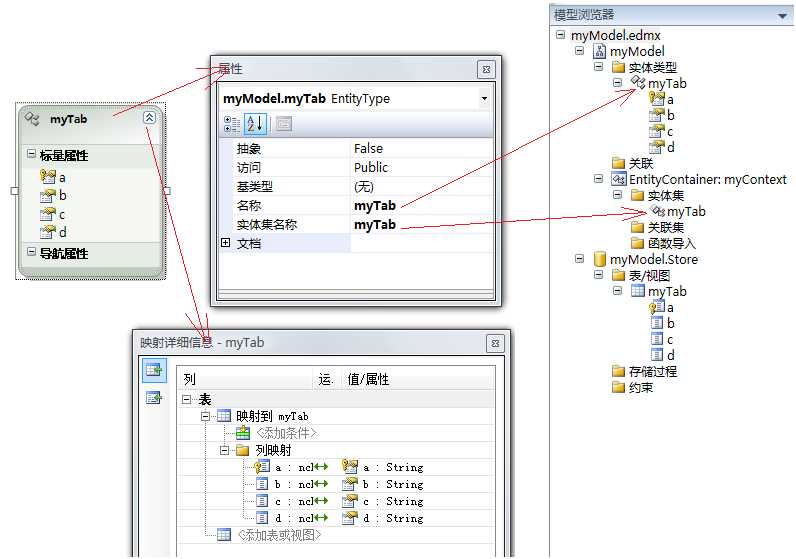Click the categorized view icon in Properties toolbar

point(232,123)
